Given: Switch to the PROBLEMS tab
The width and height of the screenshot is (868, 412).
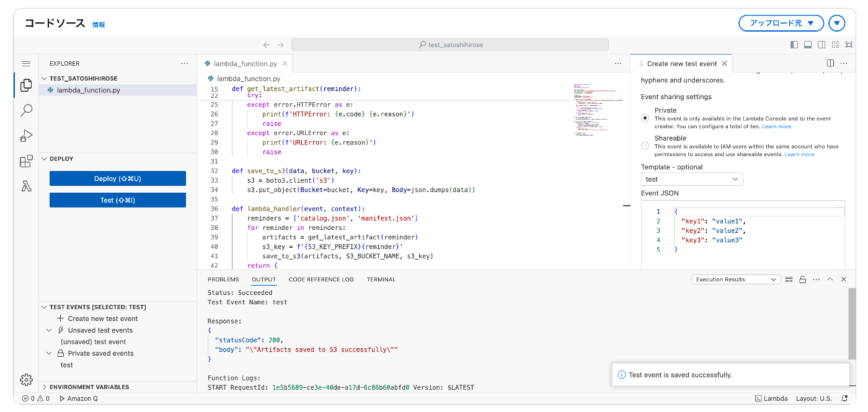Looking at the screenshot, I should (x=223, y=279).
